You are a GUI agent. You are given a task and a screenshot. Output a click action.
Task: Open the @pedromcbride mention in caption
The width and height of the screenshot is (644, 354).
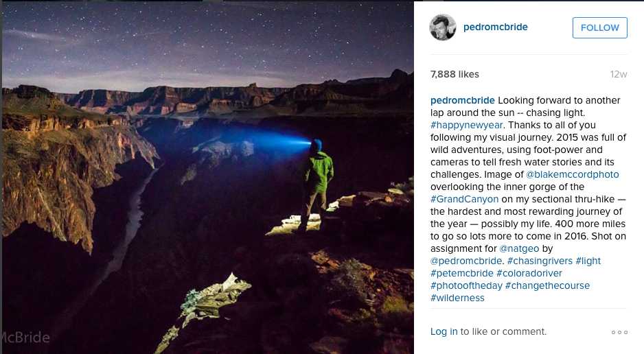[x=466, y=261]
